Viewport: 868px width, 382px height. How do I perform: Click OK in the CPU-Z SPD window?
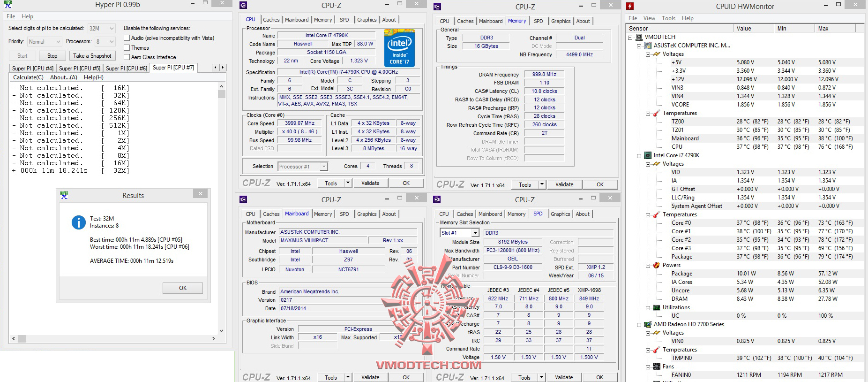click(x=599, y=377)
